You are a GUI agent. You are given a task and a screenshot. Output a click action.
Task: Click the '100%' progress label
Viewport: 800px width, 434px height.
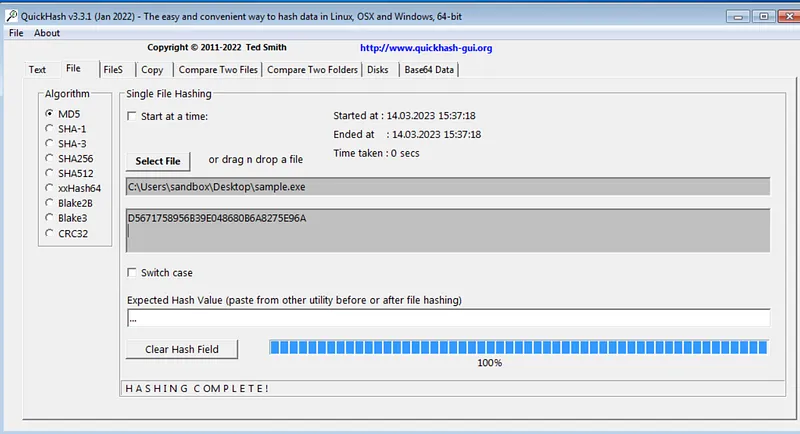click(490, 363)
